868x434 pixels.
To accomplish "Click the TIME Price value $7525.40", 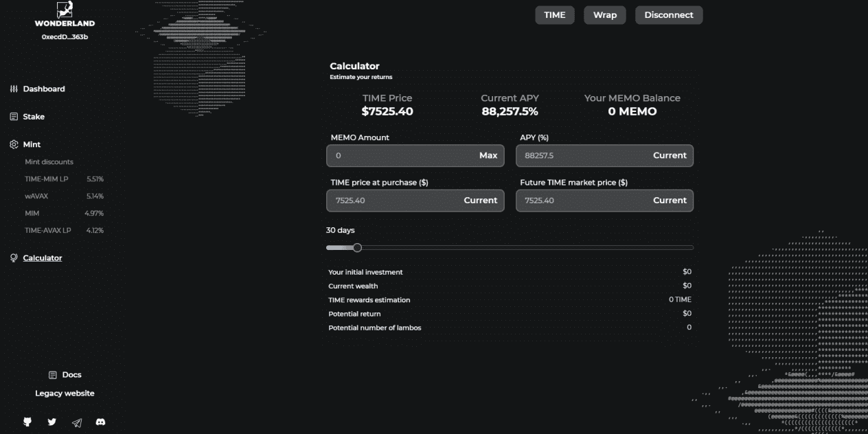I will pyautogui.click(x=387, y=111).
